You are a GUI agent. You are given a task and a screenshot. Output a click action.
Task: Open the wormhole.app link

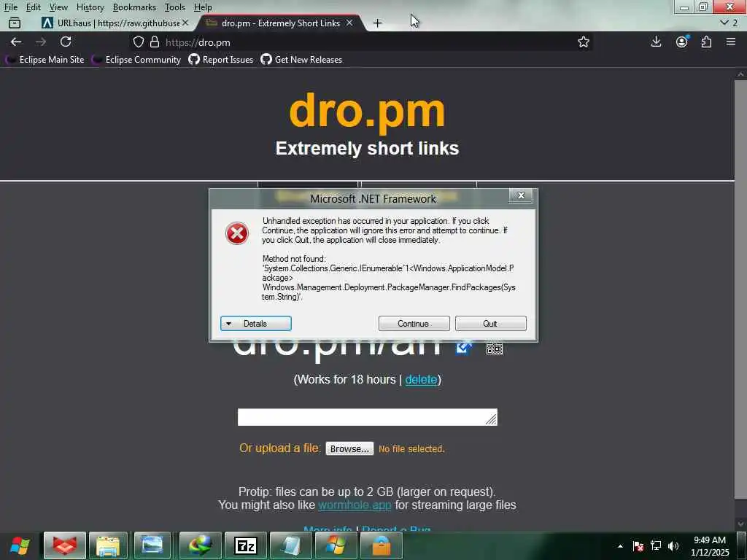point(355,505)
